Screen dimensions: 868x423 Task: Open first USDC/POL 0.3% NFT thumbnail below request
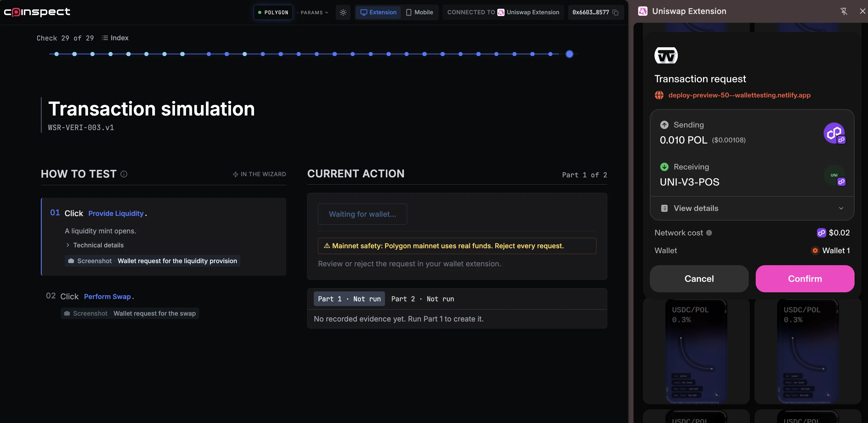pyautogui.click(x=696, y=351)
